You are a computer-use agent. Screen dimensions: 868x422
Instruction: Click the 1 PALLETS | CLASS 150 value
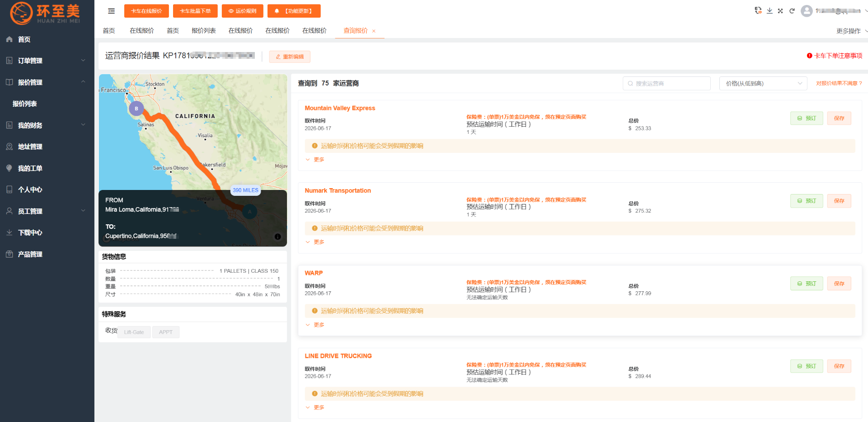tap(249, 271)
